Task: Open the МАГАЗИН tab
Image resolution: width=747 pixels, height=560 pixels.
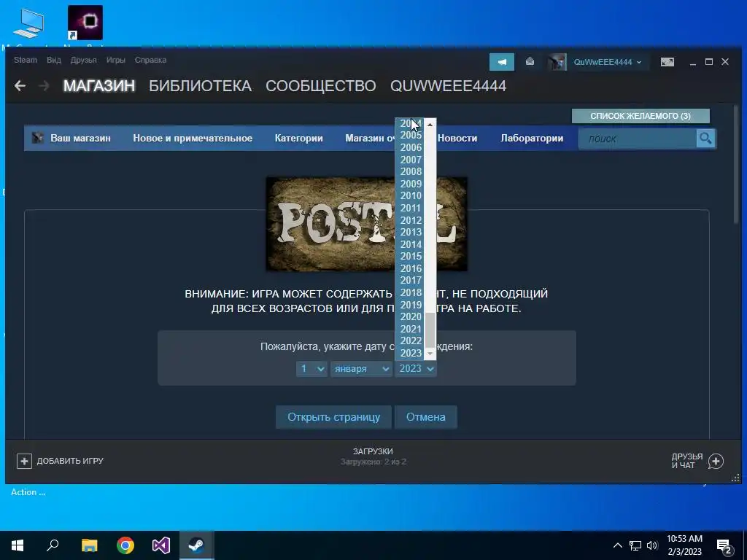Action: [x=99, y=86]
